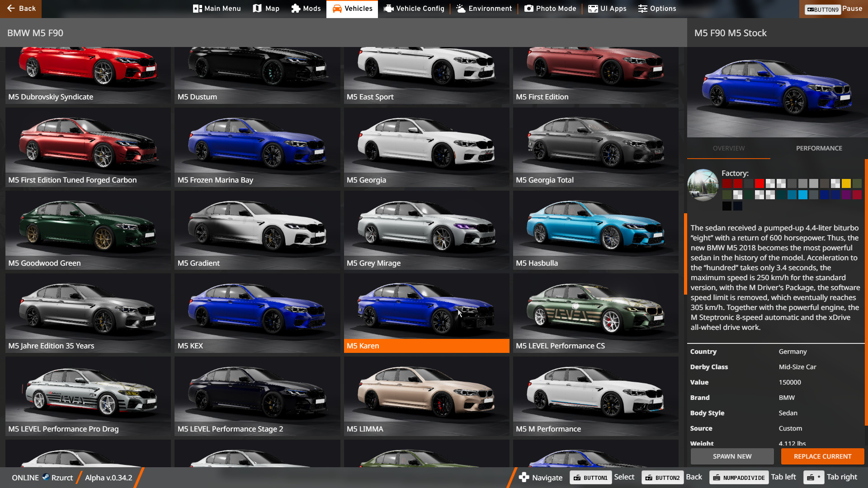The image size is (868, 488).
Task: Click the details panel orange scrollbar
Action: coord(866,292)
